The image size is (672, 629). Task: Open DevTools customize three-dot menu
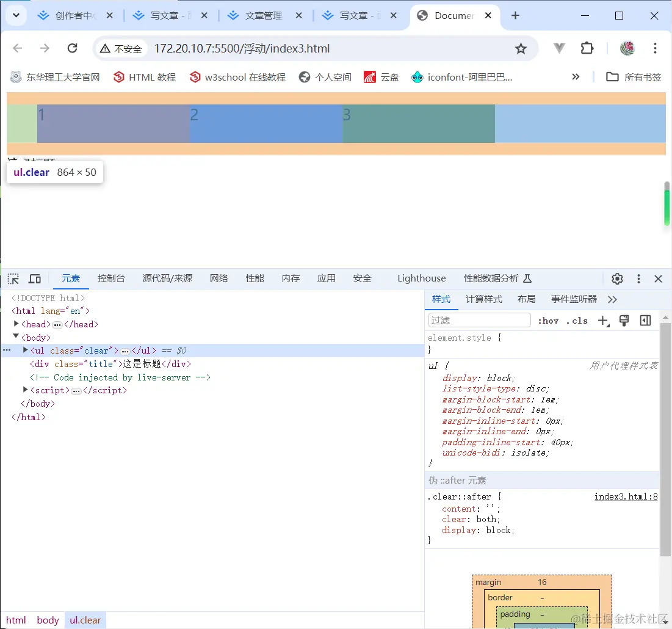coord(638,278)
